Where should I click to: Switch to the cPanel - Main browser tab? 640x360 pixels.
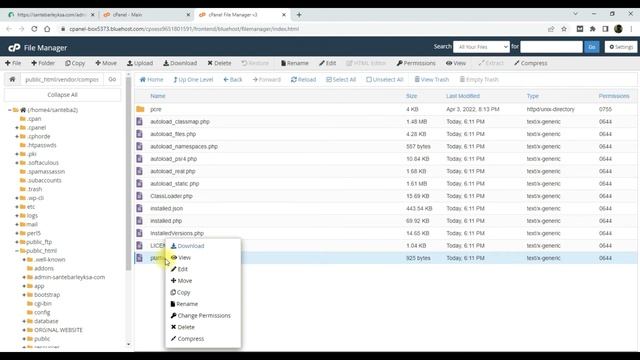click(146, 15)
